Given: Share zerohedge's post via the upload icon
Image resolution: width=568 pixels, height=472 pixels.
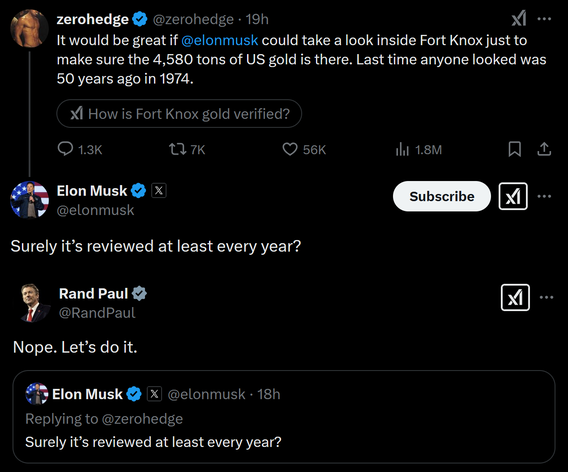Looking at the screenshot, I should point(544,149).
